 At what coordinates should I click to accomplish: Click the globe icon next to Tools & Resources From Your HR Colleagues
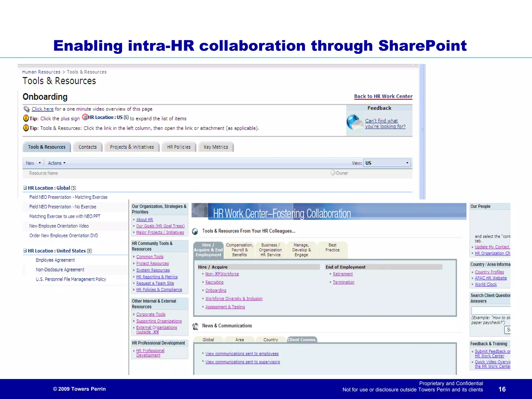tap(195, 231)
